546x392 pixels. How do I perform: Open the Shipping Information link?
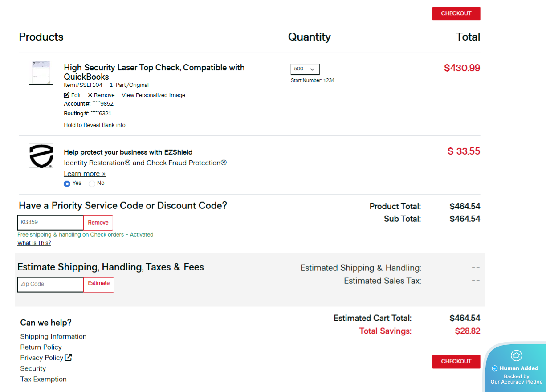click(x=53, y=336)
